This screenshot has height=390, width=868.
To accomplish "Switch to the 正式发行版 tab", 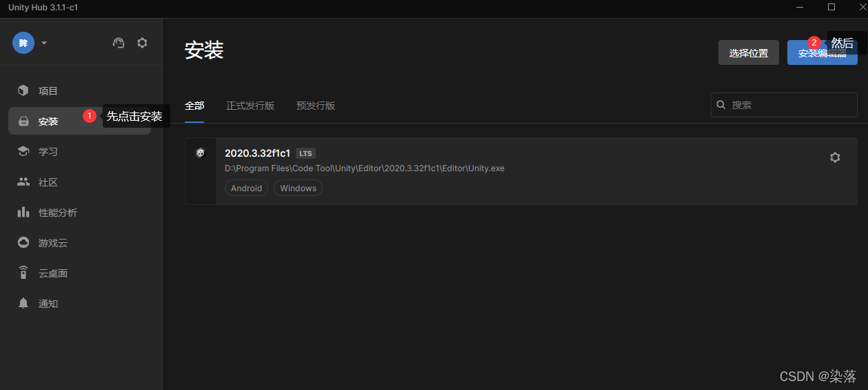I will (250, 106).
